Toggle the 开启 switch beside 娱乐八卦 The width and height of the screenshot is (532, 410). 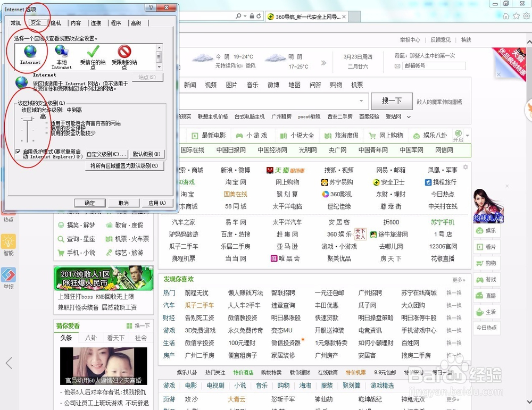coord(458,135)
